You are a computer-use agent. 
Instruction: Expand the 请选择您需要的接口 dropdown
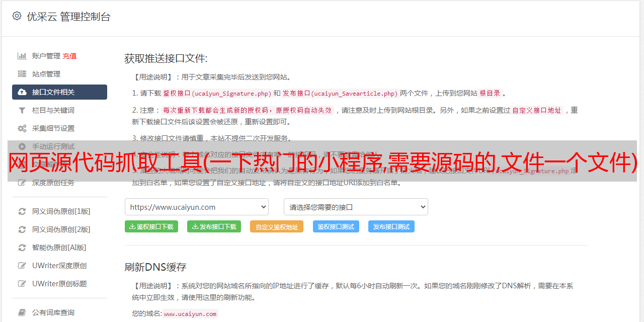coord(356,207)
